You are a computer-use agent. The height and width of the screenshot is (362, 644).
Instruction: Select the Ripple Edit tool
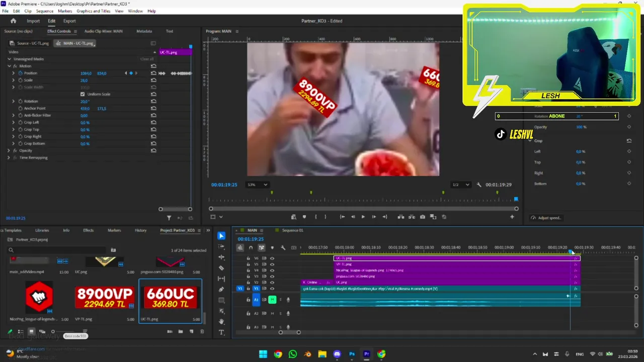(221, 257)
